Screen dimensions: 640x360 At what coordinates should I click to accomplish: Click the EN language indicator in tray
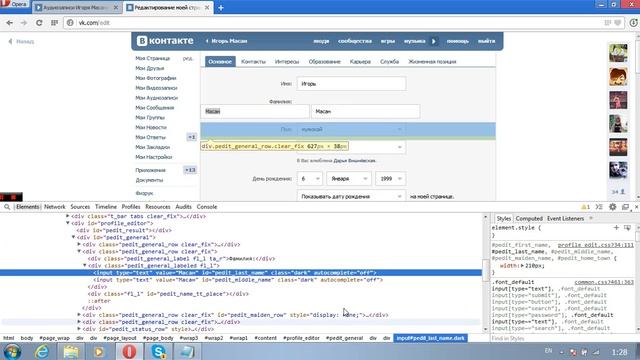(x=548, y=351)
